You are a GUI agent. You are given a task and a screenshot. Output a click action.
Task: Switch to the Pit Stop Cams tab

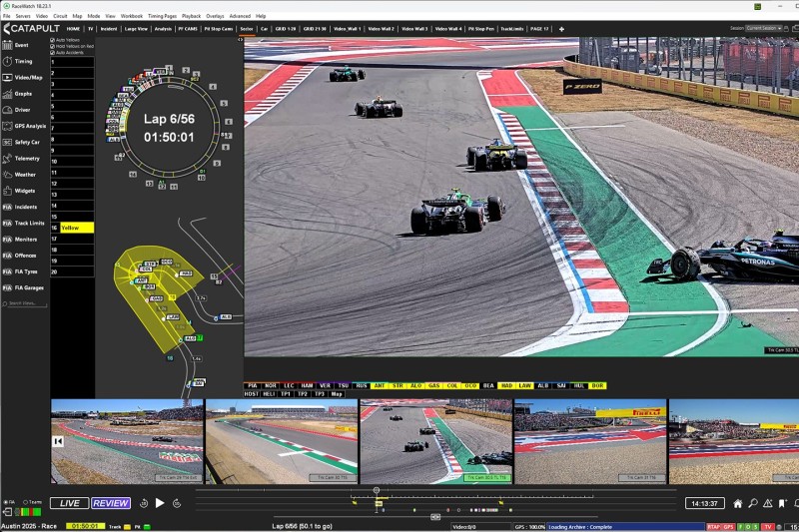point(219,29)
